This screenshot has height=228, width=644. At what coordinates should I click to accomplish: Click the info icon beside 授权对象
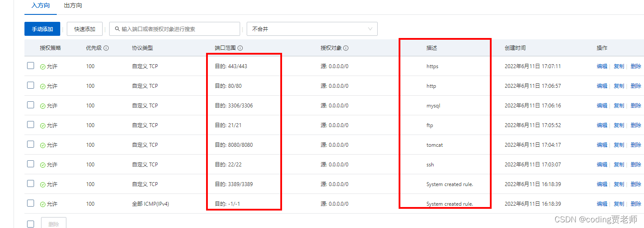(x=346, y=48)
